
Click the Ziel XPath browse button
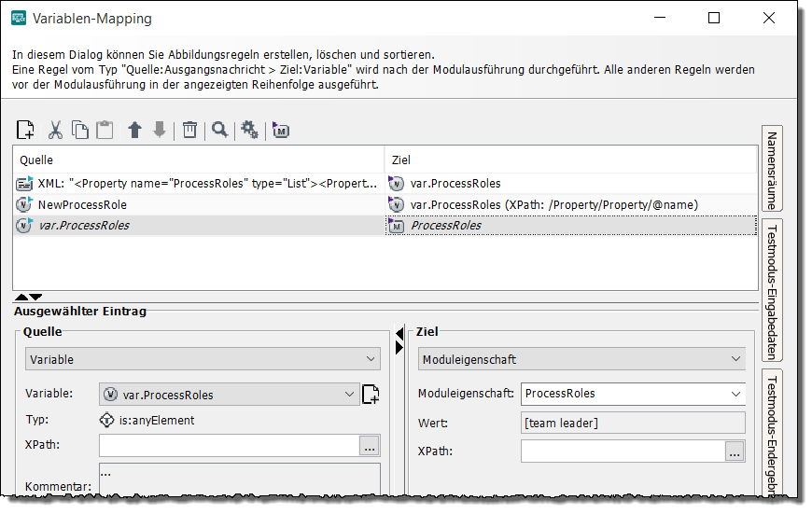point(735,451)
